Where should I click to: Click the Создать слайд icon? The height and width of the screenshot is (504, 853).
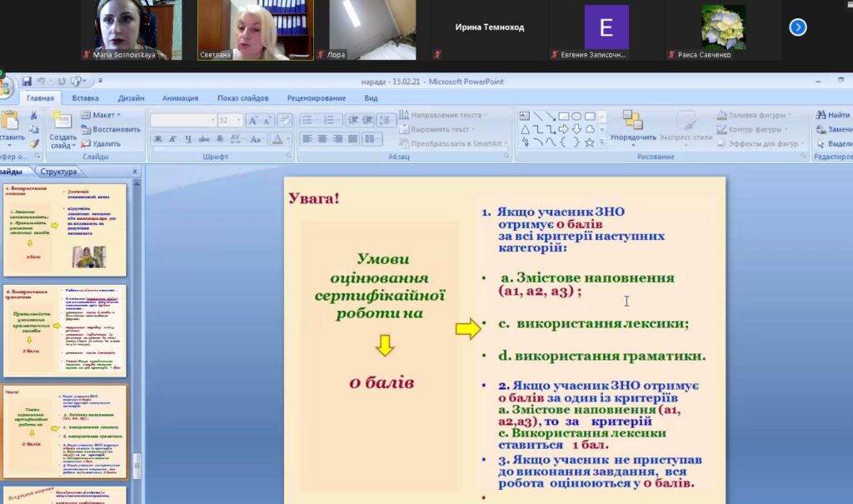62,120
